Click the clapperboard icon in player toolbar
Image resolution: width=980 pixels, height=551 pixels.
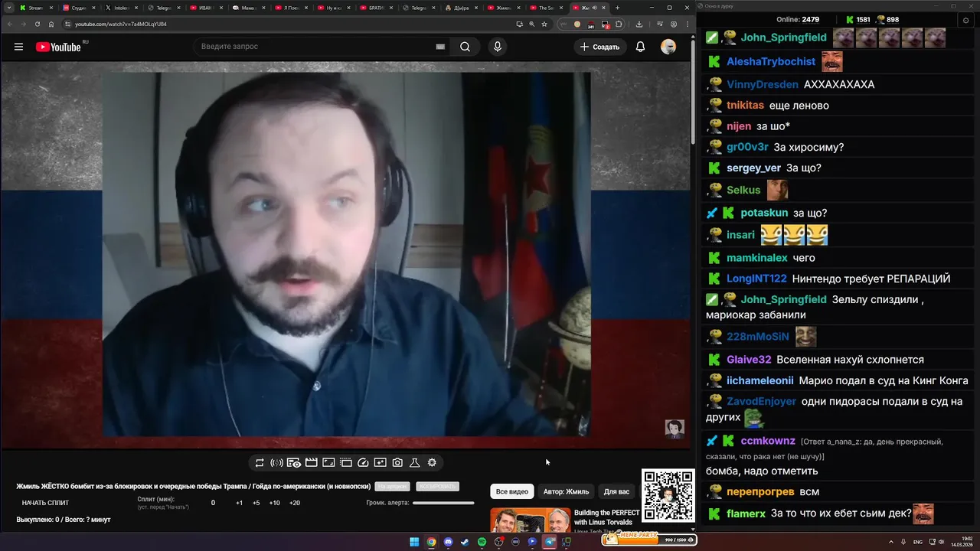pos(312,462)
